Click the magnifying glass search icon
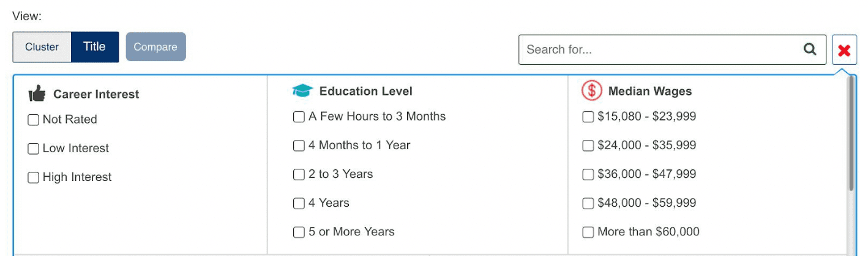Screen dimensions: 868x269 tap(810, 50)
